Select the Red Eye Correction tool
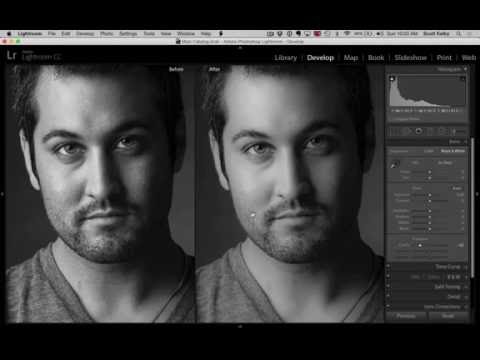This screenshot has width=480, height=360. coord(418,131)
